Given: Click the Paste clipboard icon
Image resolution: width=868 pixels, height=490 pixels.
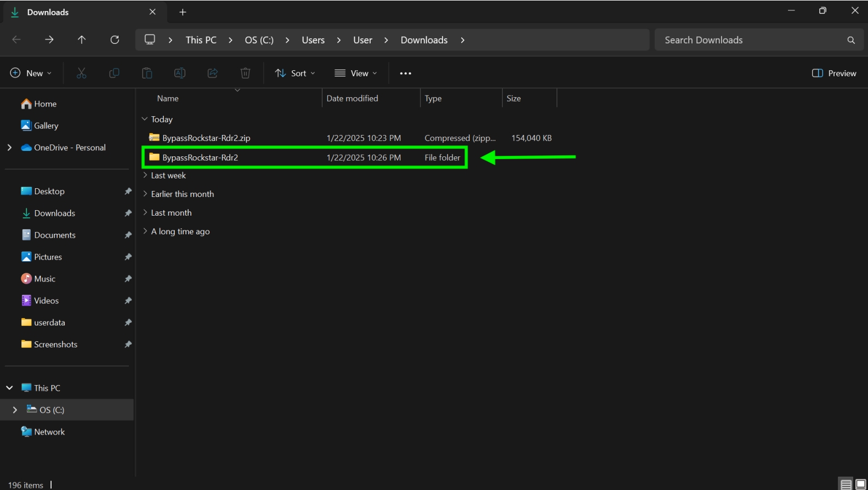Looking at the screenshot, I should 147,73.
